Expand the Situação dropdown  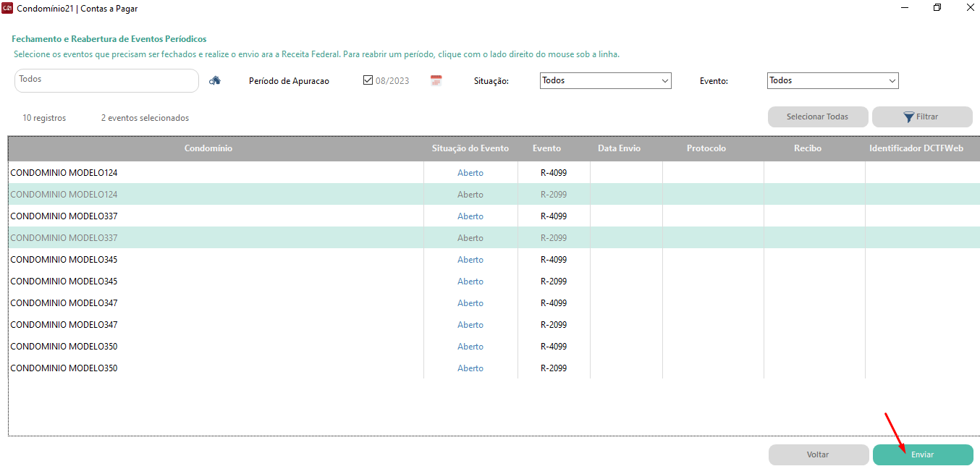[x=606, y=80]
